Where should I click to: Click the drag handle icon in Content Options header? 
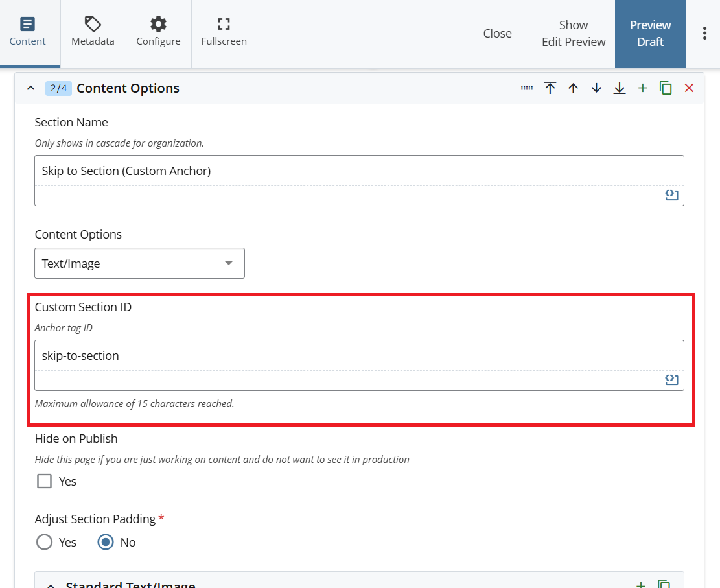(527, 88)
